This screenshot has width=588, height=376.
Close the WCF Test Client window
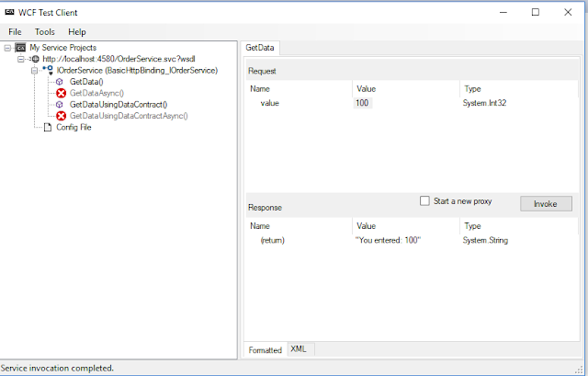coord(568,12)
